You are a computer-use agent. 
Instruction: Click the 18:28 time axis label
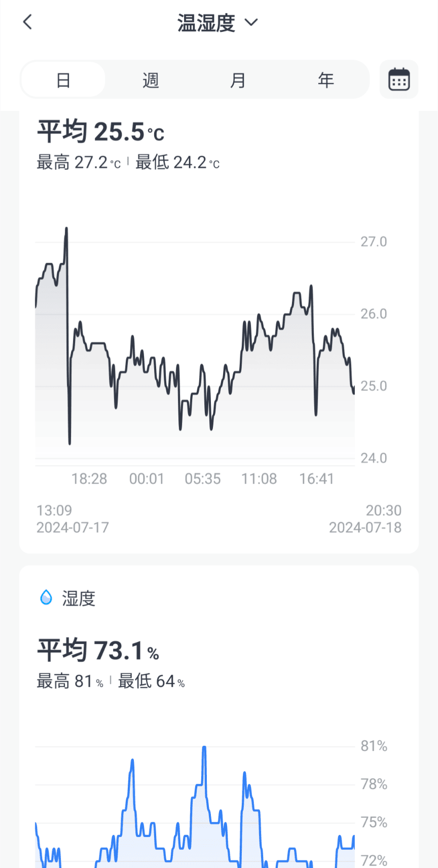click(89, 479)
